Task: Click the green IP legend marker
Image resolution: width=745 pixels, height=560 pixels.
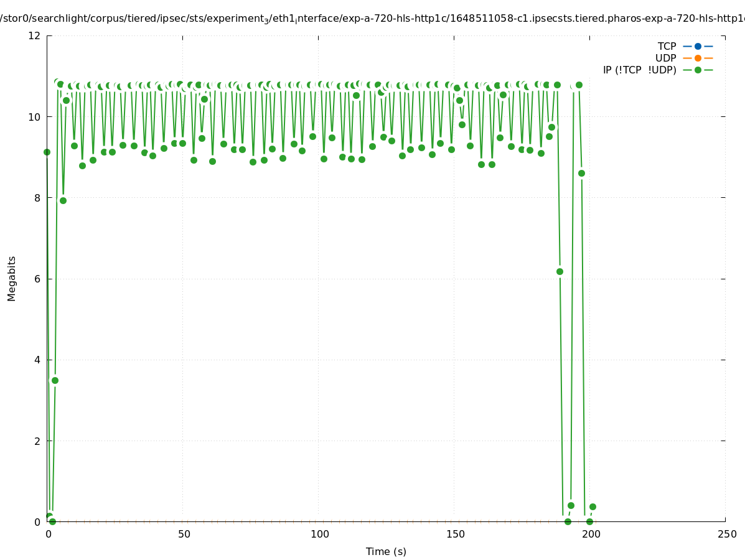Action: tap(698, 70)
